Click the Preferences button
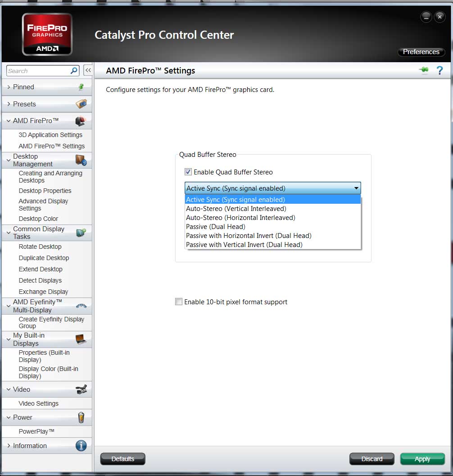This screenshot has width=453, height=476. (421, 52)
